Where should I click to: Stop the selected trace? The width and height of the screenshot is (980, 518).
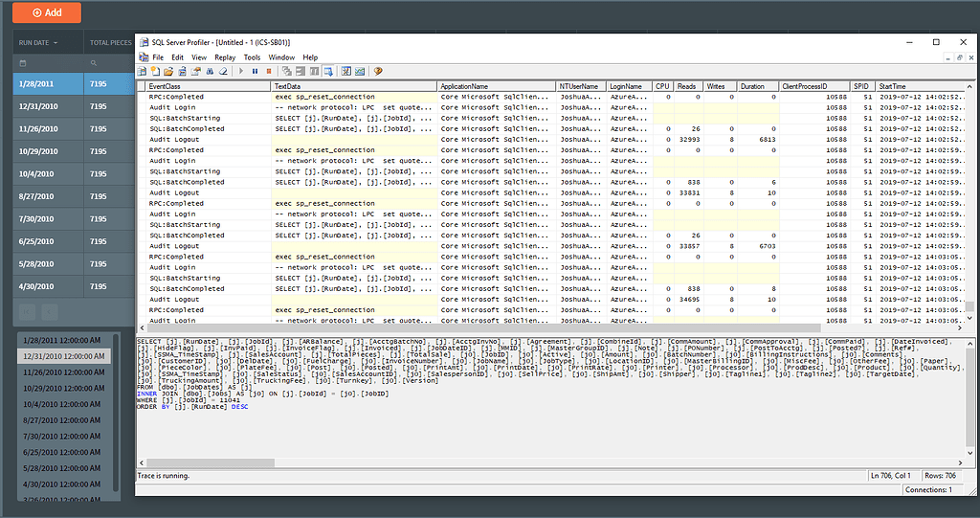(x=269, y=71)
